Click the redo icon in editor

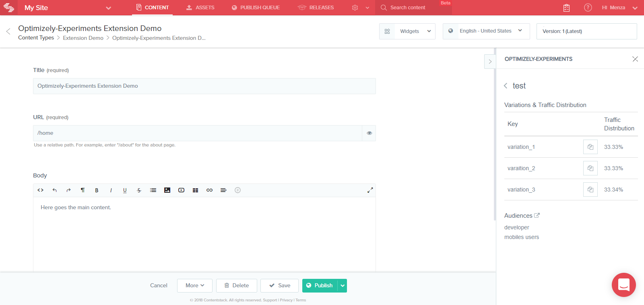[x=68, y=190]
